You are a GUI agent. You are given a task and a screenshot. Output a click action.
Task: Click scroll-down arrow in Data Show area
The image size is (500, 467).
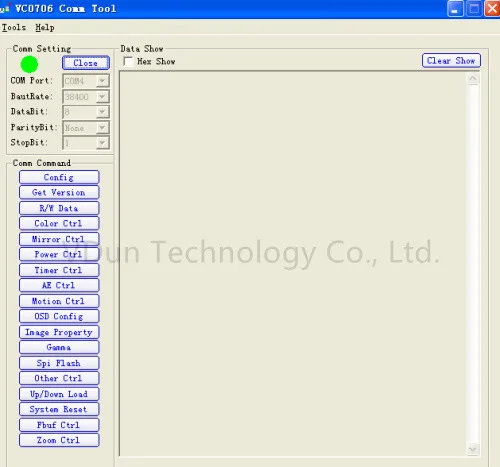(x=473, y=449)
